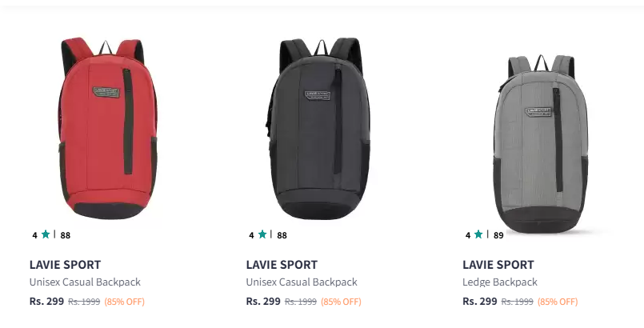The height and width of the screenshot is (328, 644).
Task: Click 85% OFF label on Ledge Backpack
Action: tap(558, 302)
